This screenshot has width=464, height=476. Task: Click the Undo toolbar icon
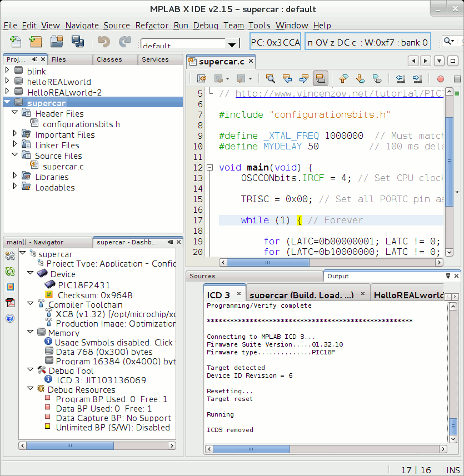click(104, 42)
